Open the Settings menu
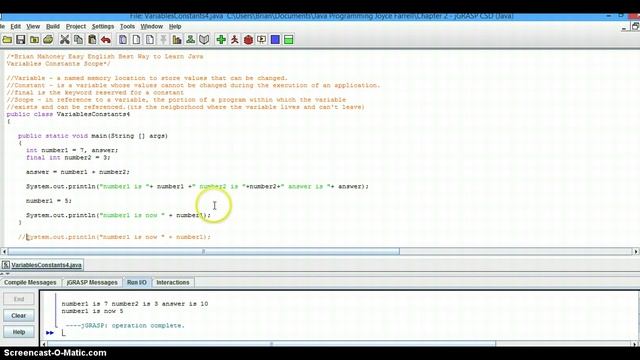640x360 pixels. click(103, 27)
